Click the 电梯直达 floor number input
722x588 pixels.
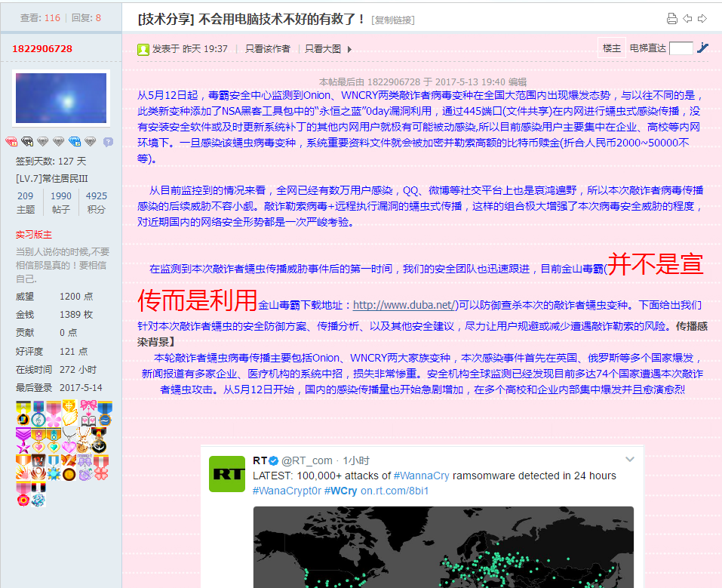[681, 48]
